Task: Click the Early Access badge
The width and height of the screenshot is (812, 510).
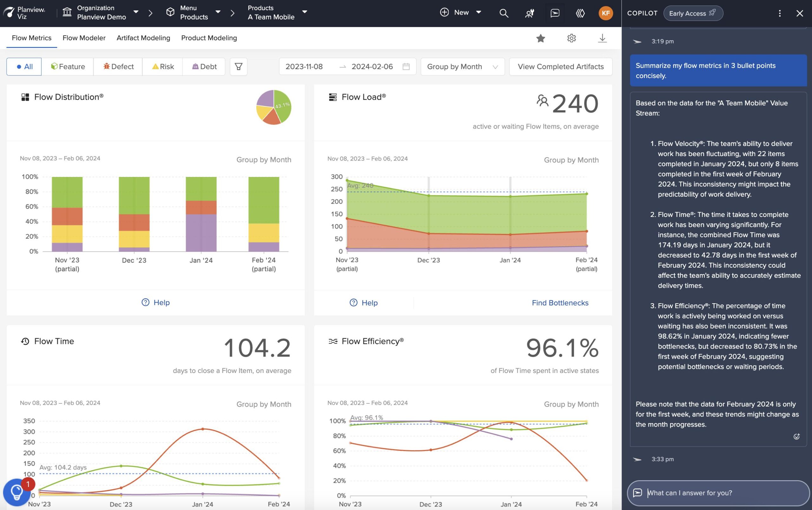Action: click(693, 13)
